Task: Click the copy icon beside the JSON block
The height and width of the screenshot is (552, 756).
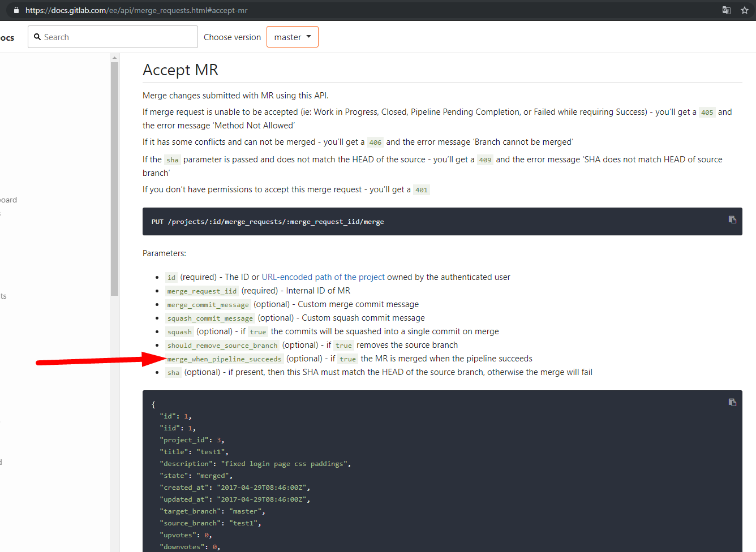Action: pyautogui.click(x=732, y=402)
